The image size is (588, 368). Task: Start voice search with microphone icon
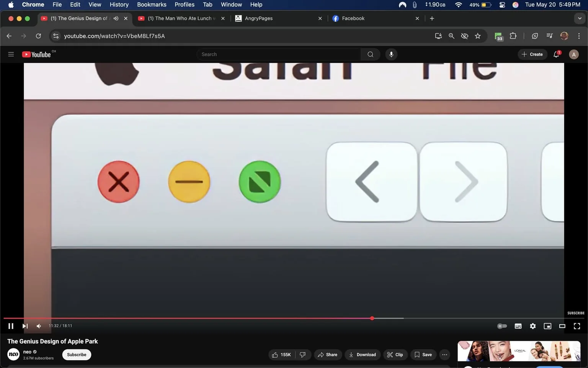[391, 54]
